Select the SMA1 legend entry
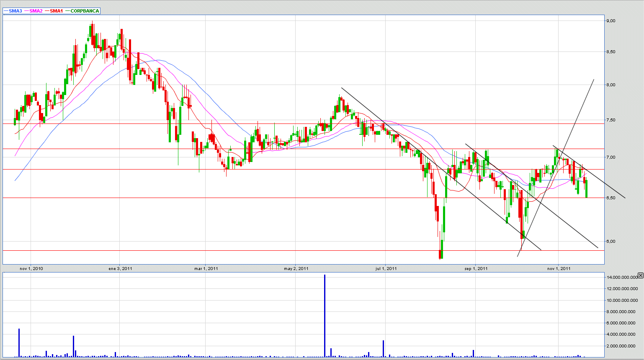This screenshot has width=644, height=360. pyautogui.click(x=53, y=11)
